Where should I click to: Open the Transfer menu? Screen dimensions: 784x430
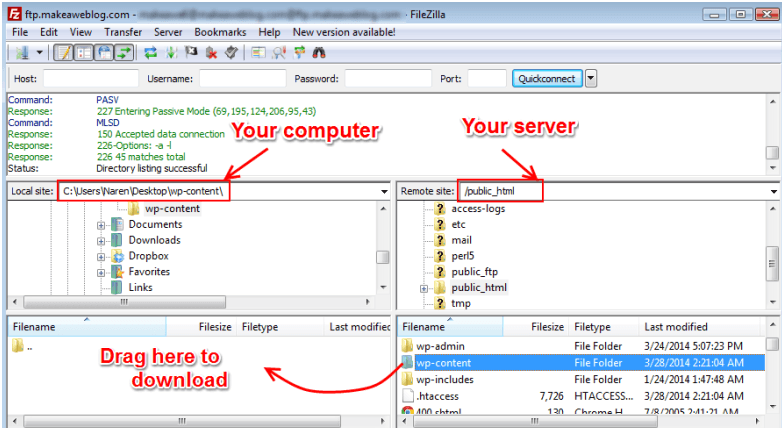(x=123, y=32)
